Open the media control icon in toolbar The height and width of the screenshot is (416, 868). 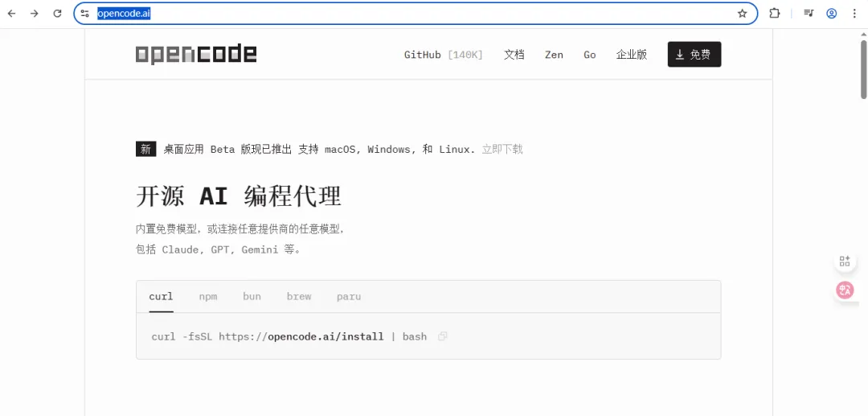[809, 14]
